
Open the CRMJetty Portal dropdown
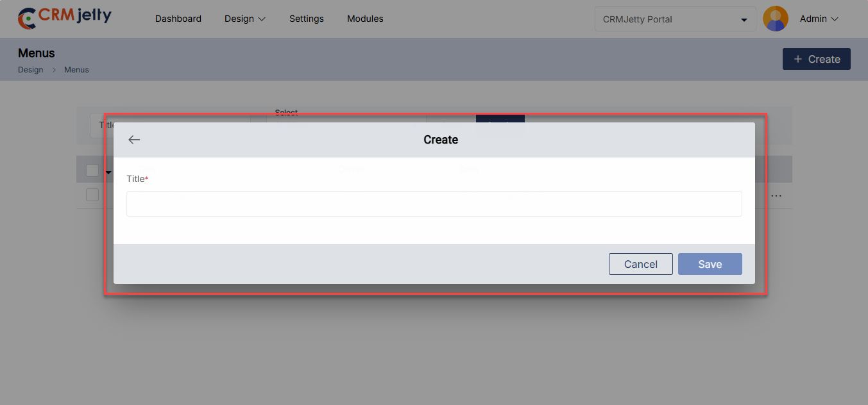675,19
